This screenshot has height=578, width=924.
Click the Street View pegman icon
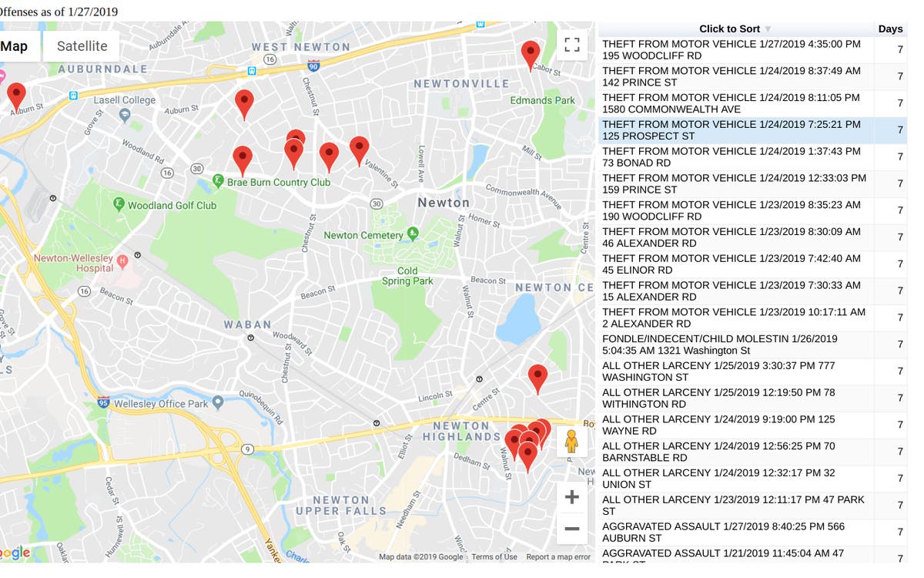571,442
